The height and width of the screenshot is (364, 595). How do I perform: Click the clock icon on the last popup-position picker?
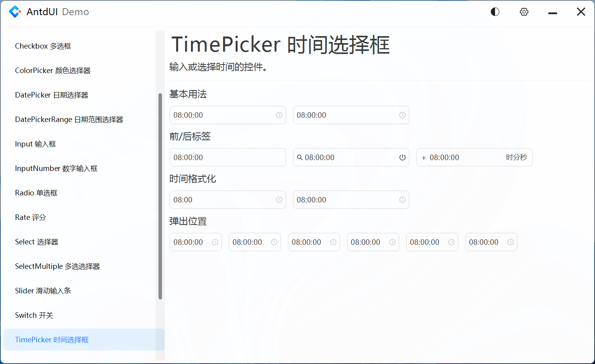(511, 242)
